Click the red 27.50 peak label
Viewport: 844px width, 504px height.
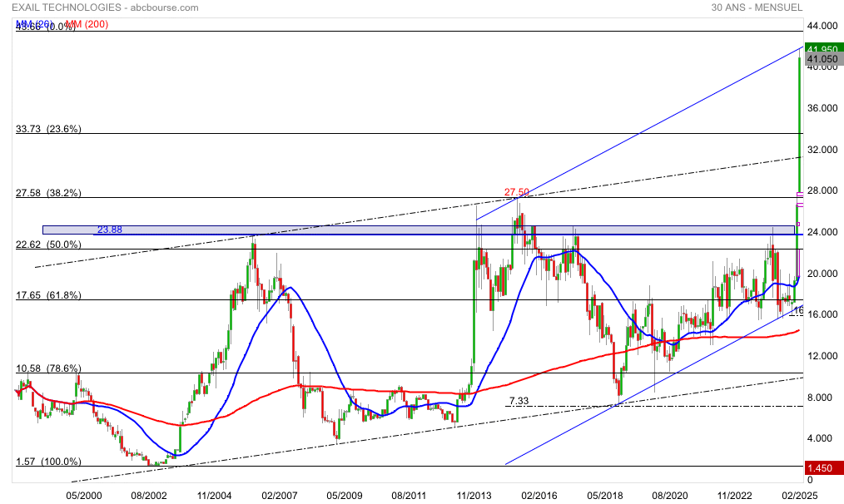tap(516, 192)
